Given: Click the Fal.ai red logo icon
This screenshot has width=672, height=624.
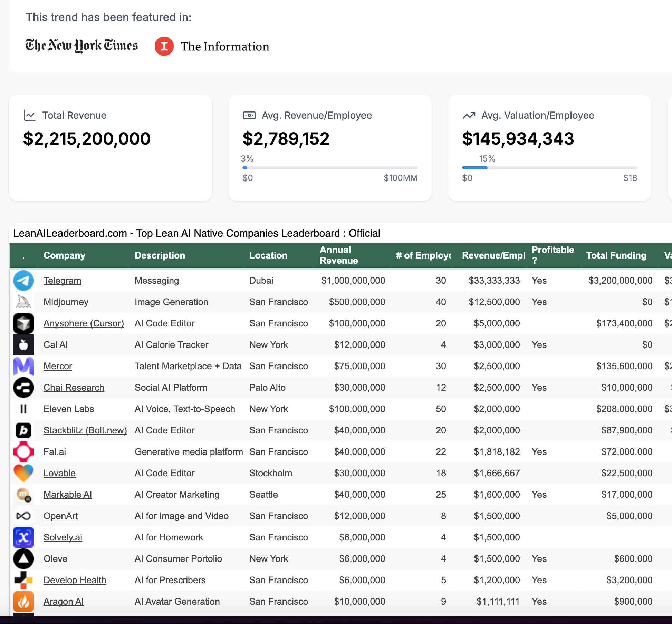Looking at the screenshot, I should (x=23, y=452).
